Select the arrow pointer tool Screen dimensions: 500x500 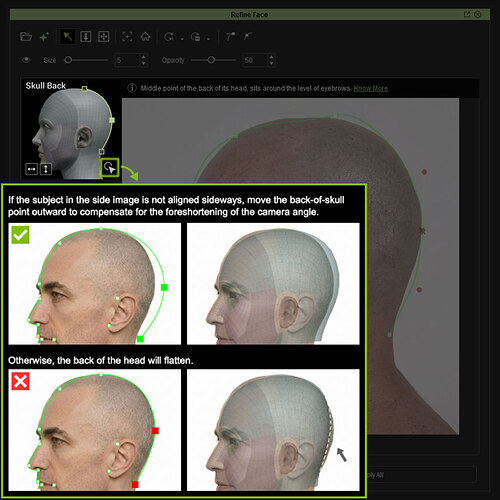pyautogui.click(x=67, y=36)
